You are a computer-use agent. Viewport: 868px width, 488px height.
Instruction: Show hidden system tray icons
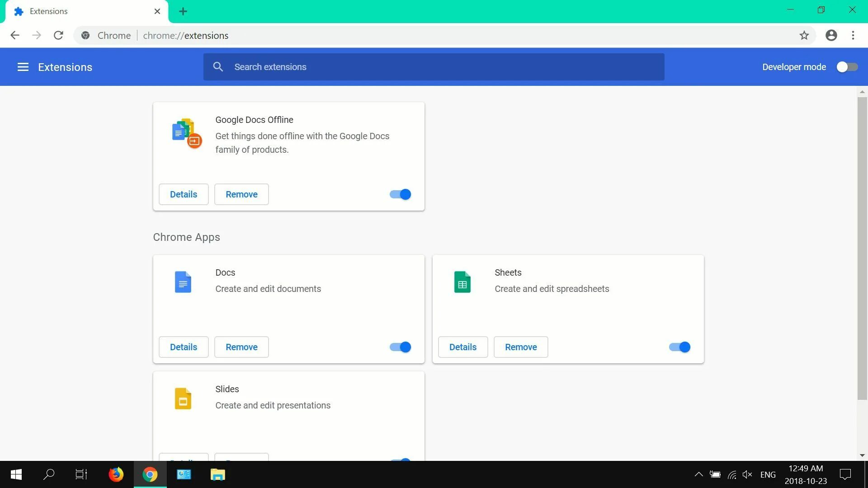click(x=698, y=474)
